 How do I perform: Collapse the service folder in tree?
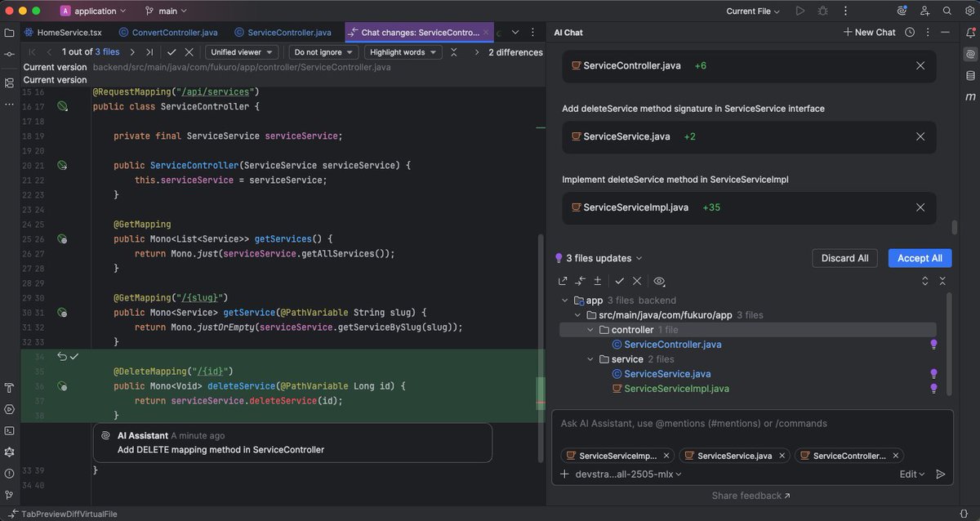pos(592,359)
